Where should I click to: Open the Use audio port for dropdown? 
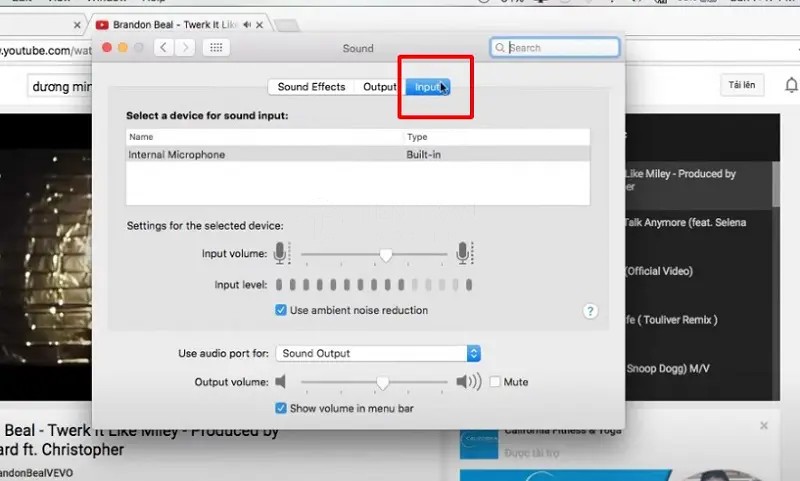click(x=379, y=353)
